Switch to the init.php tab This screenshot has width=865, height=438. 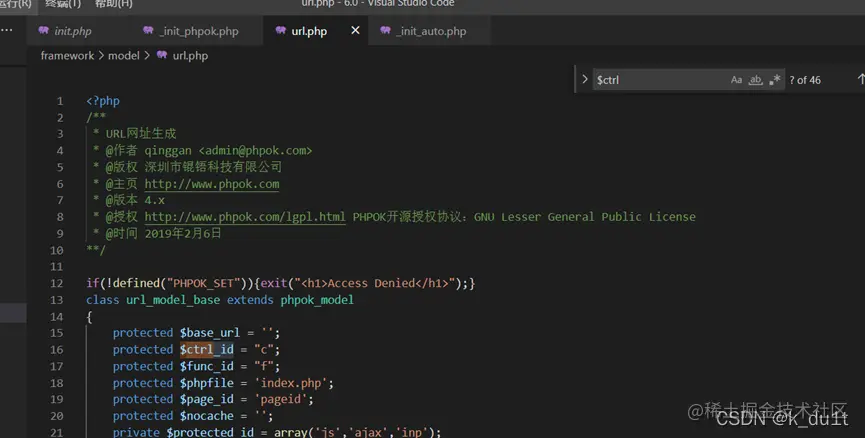72,31
